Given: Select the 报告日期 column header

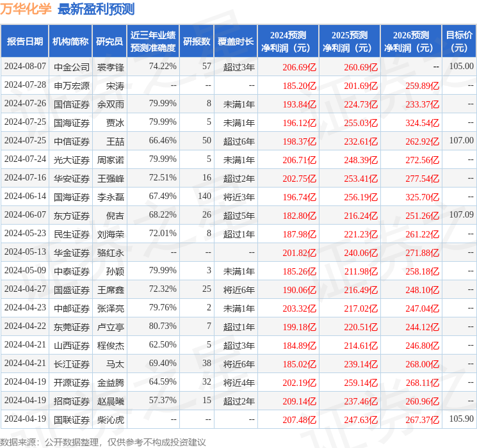Looking at the screenshot, I should (24, 42).
